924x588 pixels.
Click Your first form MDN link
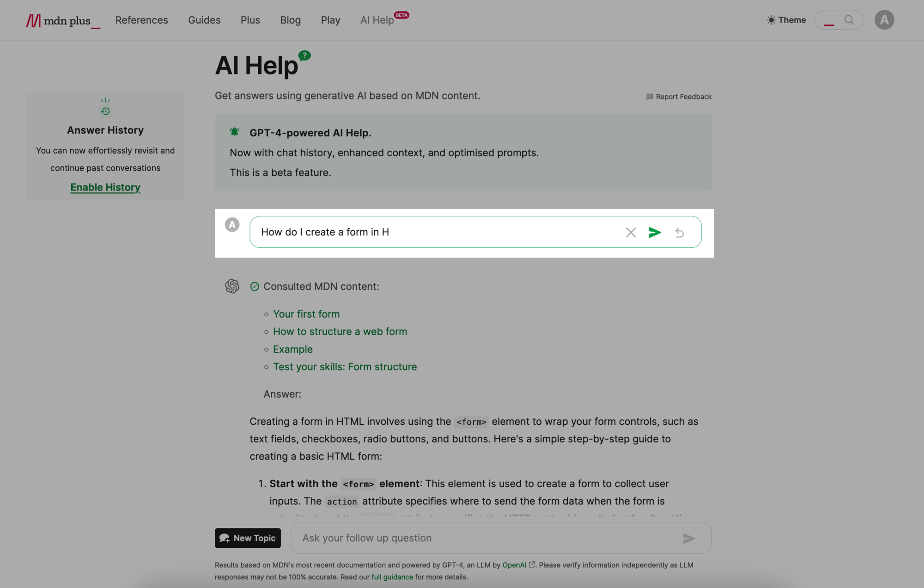[306, 313]
